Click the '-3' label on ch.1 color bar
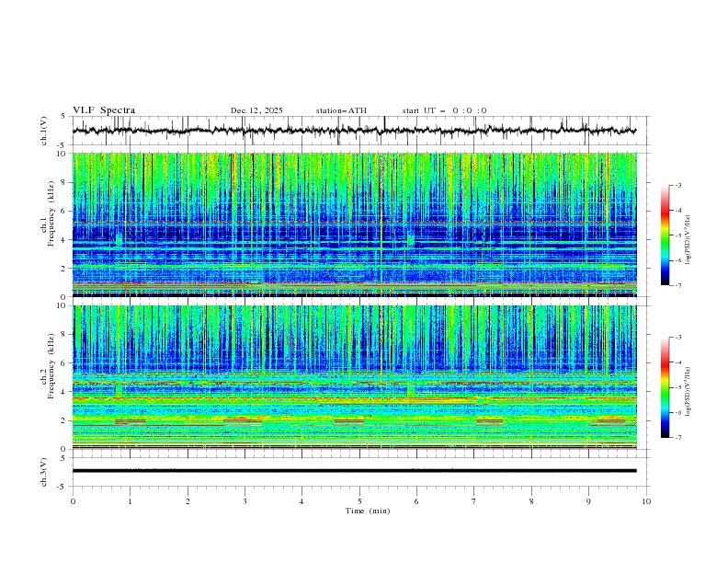728x563 pixels. (x=677, y=185)
